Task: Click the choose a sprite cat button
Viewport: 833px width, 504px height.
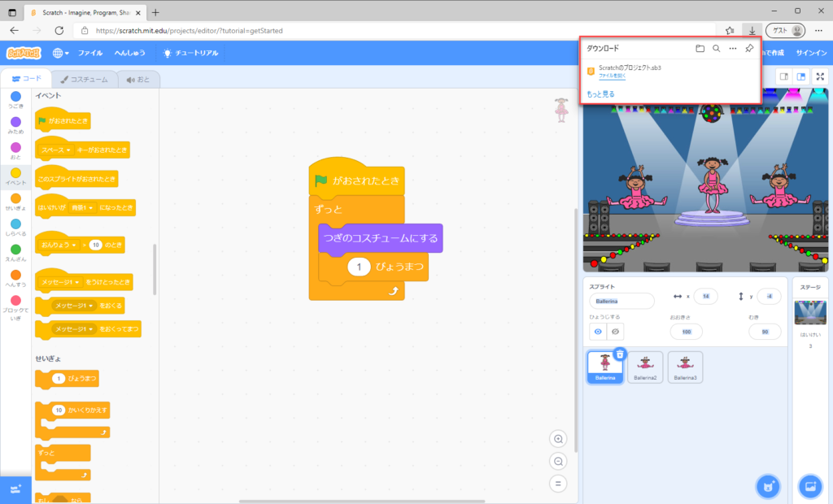Action: click(767, 486)
